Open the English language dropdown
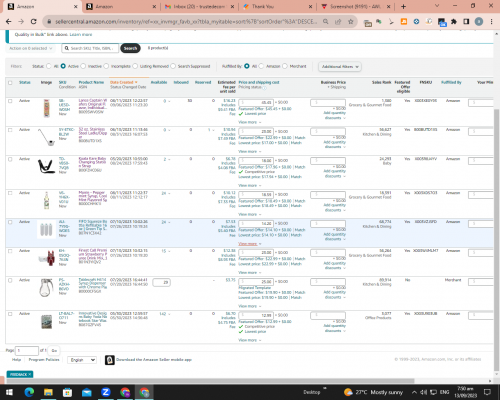The height and width of the screenshot is (400, 500). point(82,360)
